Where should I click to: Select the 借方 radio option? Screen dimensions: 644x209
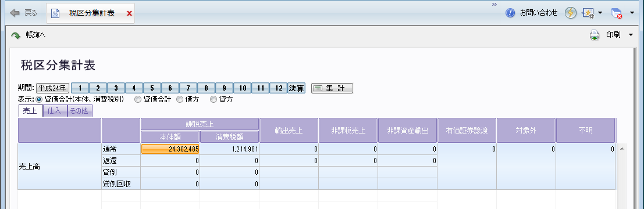coord(180,99)
